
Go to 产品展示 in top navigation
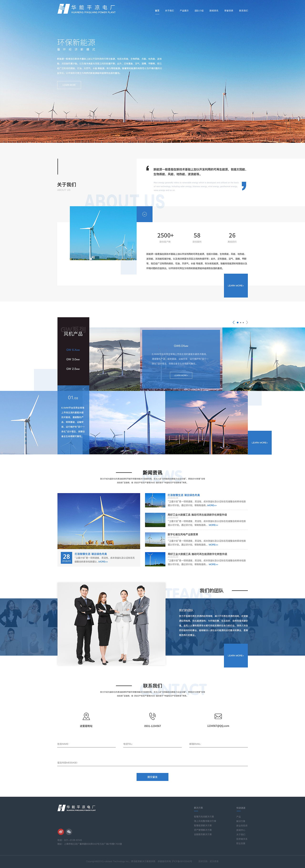pos(184,11)
